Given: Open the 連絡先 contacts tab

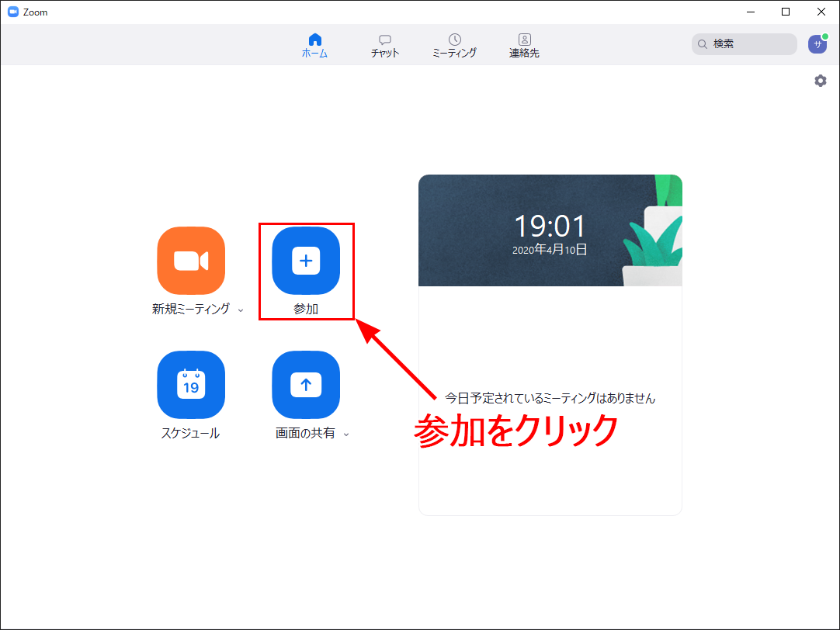Looking at the screenshot, I should [x=524, y=46].
